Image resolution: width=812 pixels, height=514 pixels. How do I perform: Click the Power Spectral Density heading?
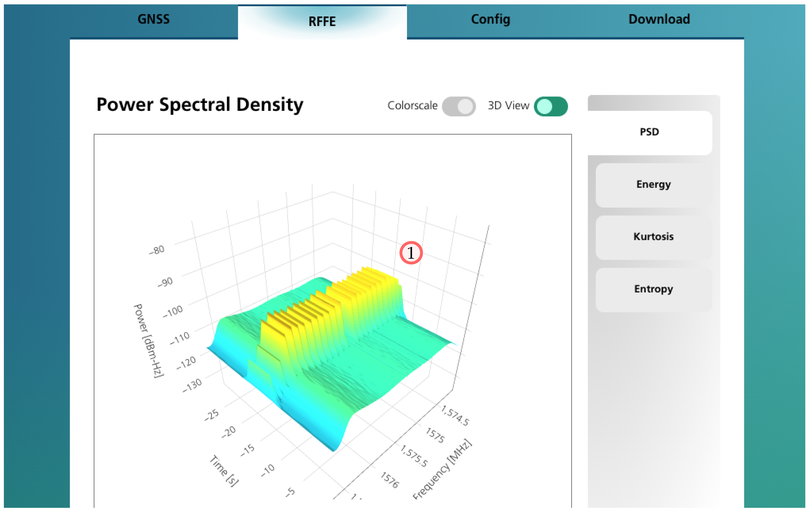point(200,104)
